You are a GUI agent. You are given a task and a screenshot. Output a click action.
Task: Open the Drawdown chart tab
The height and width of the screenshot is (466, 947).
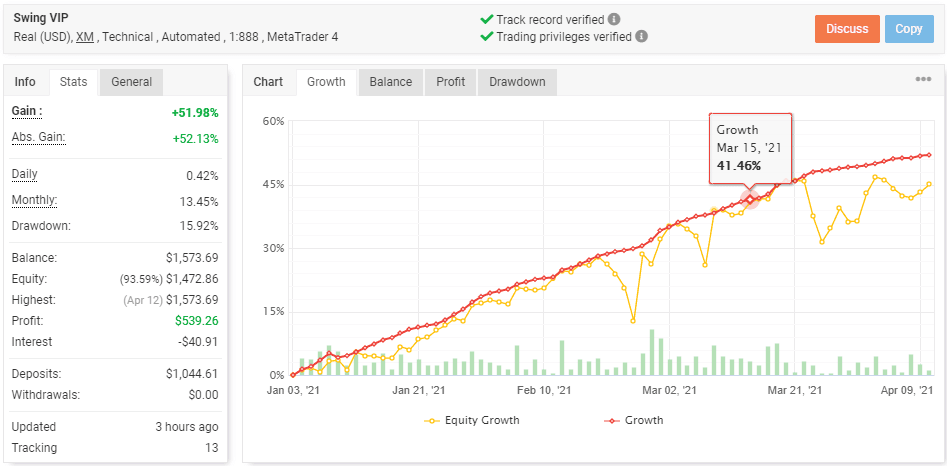click(x=517, y=82)
